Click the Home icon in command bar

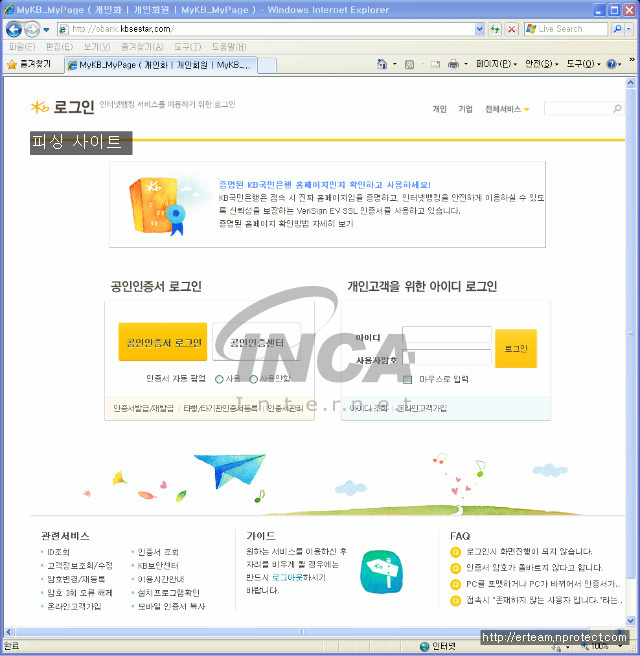point(382,64)
